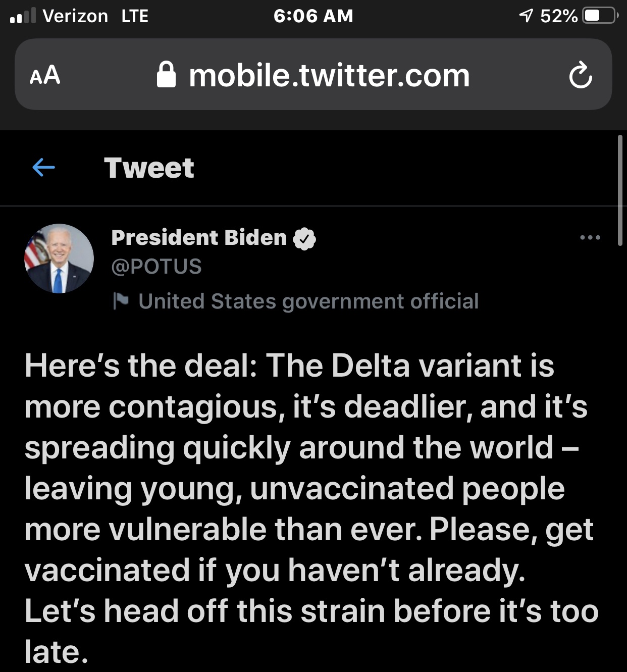Tap the United States government official label
627x672 pixels.
[x=308, y=301]
